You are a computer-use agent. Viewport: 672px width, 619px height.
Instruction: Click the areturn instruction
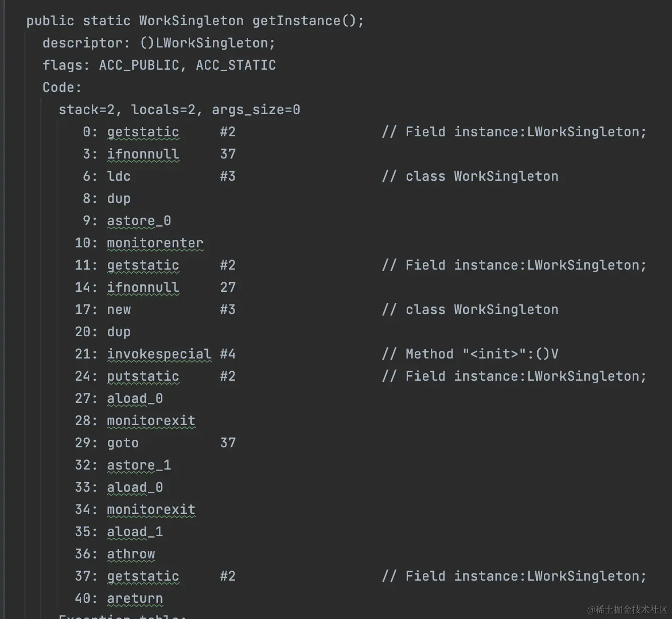pyautogui.click(x=135, y=598)
